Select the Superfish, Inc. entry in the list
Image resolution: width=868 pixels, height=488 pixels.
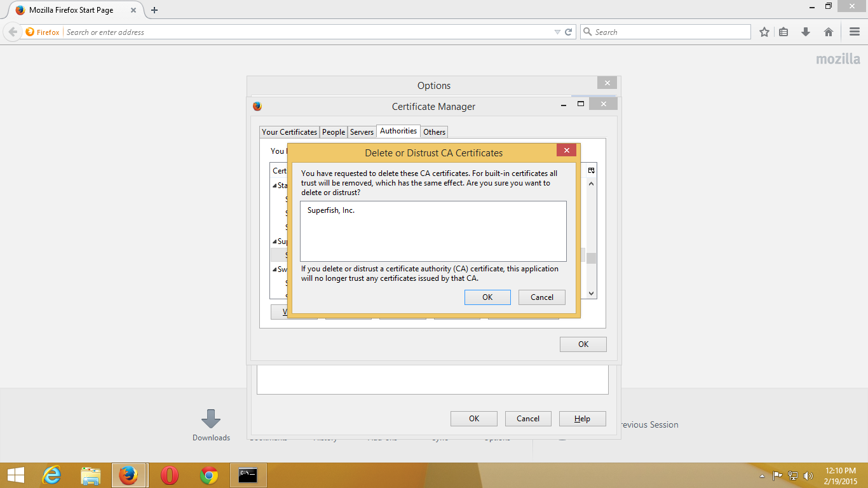[330, 210]
